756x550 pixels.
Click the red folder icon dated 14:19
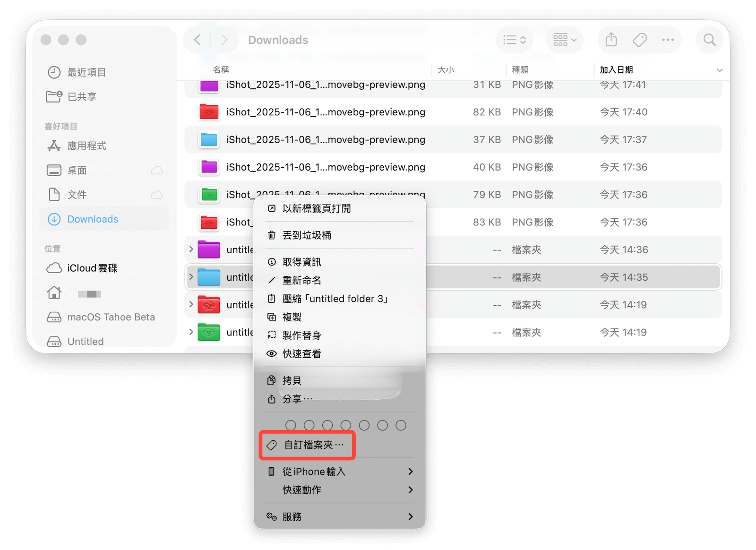click(209, 305)
